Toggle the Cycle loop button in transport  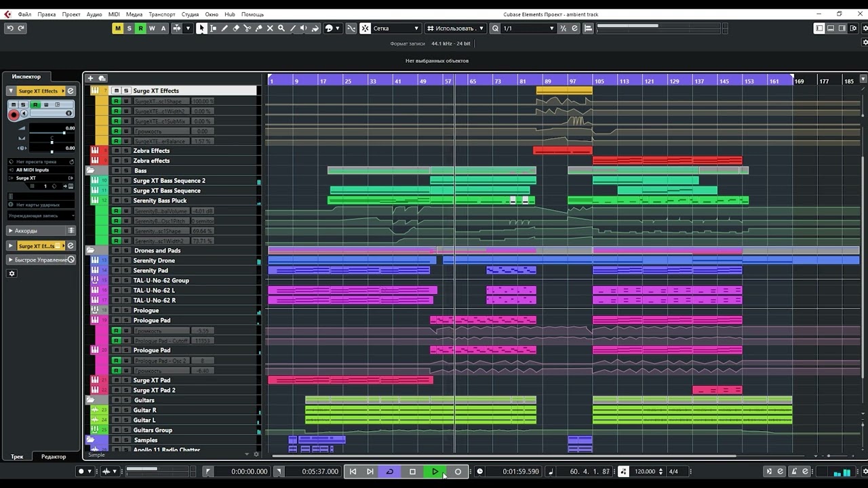pos(390,472)
